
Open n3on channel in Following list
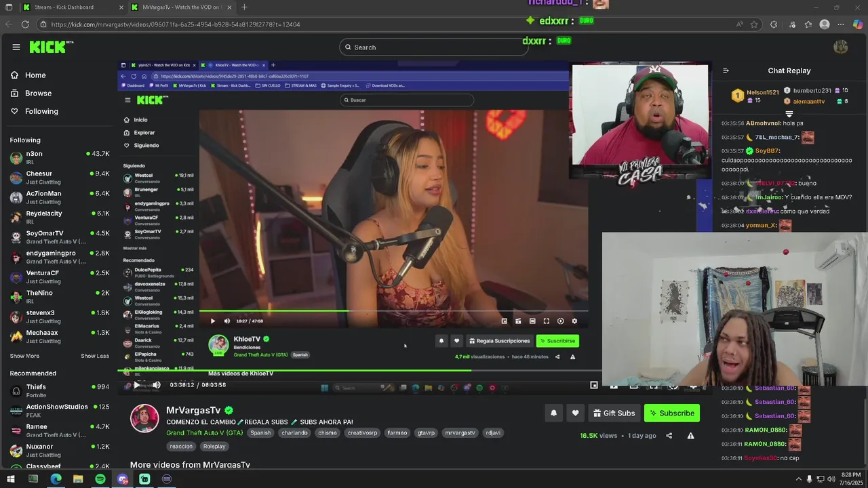60,158
